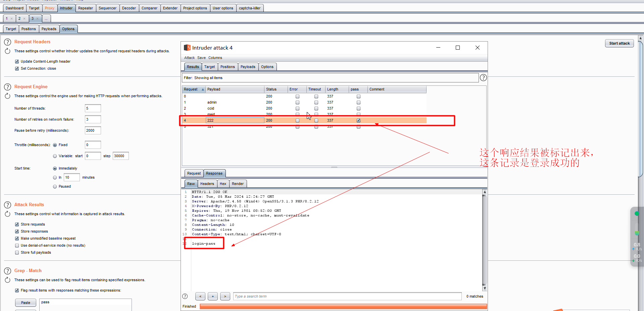Screen dimensions: 644x311
Task: Sort results by Status column
Action: point(276,89)
